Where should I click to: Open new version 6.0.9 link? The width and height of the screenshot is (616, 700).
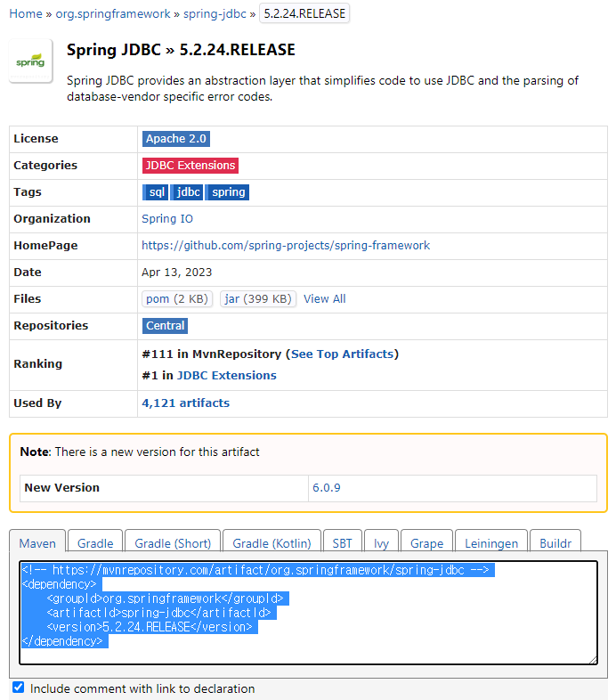click(327, 488)
